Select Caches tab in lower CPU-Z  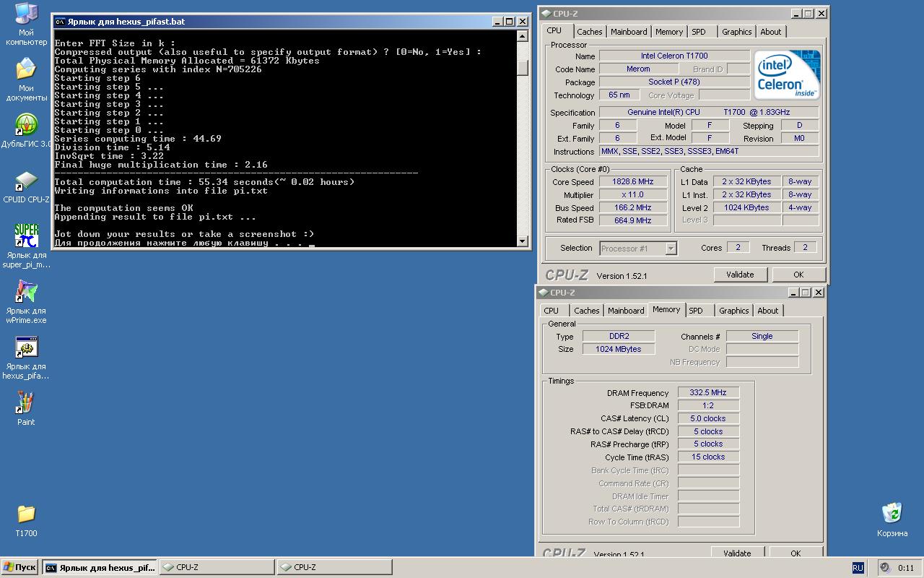[x=587, y=311]
